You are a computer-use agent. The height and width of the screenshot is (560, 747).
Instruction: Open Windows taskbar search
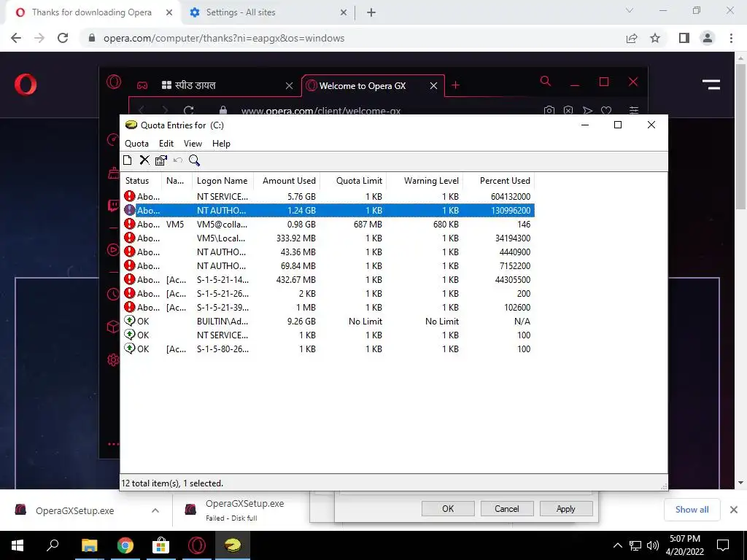[x=53, y=545]
